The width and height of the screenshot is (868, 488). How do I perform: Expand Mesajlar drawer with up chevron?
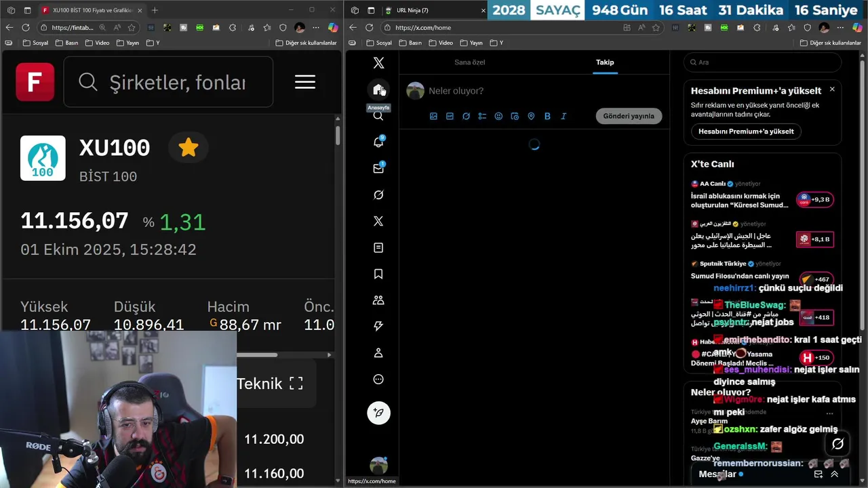(834, 474)
